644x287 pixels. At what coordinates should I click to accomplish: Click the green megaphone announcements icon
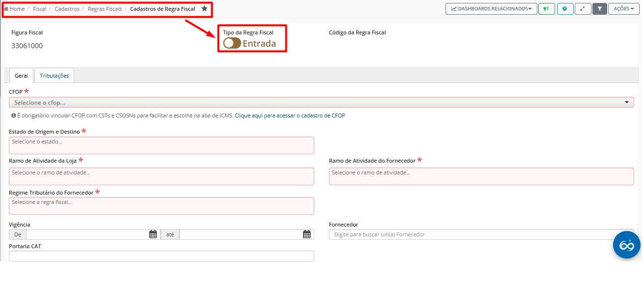pyautogui.click(x=546, y=9)
